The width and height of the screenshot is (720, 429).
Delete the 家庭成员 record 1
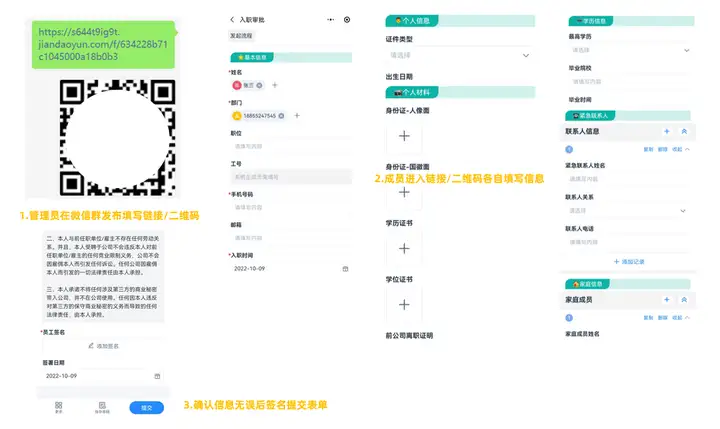[x=662, y=318]
